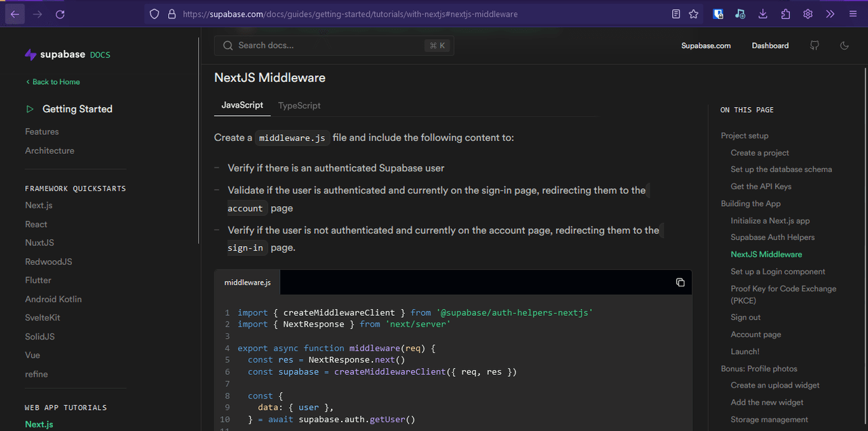Select the JavaScript tab
This screenshot has height=431, width=868.
coord(242,106)
